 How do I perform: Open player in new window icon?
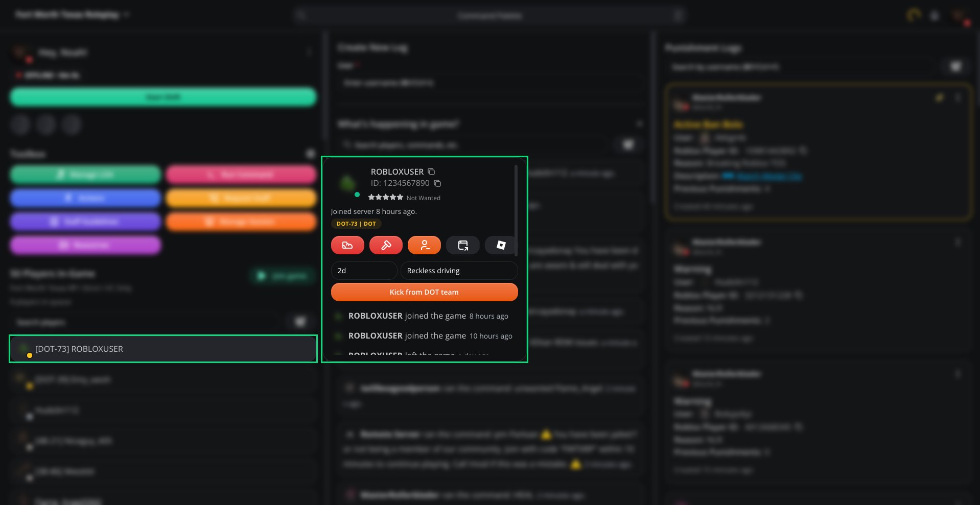click(x=463, y=245)
